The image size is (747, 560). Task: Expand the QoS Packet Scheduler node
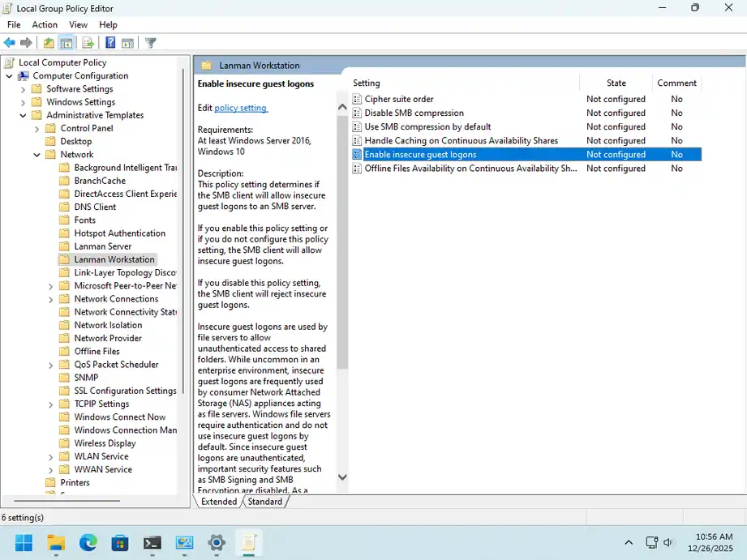[x=50, y=365]
